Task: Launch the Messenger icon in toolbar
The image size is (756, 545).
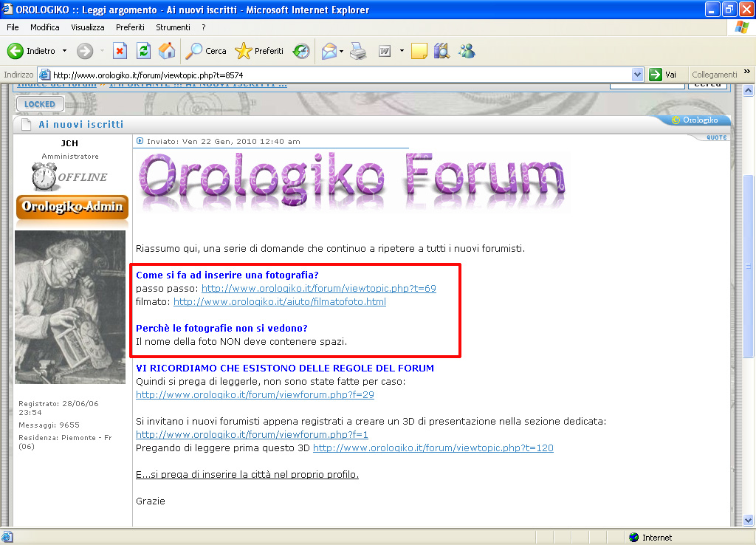Action: (467, 51)
